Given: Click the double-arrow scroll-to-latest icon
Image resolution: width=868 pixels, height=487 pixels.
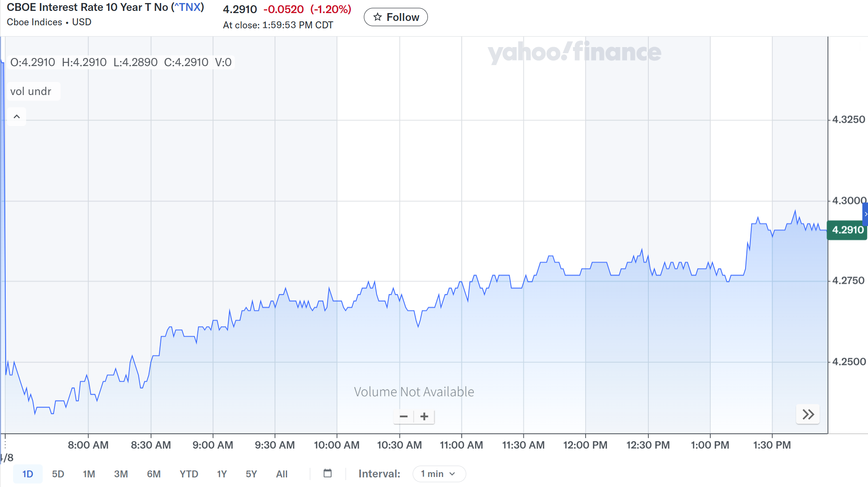Looking at the screenshot, I should pyautogui.click(x=808, y=415).
